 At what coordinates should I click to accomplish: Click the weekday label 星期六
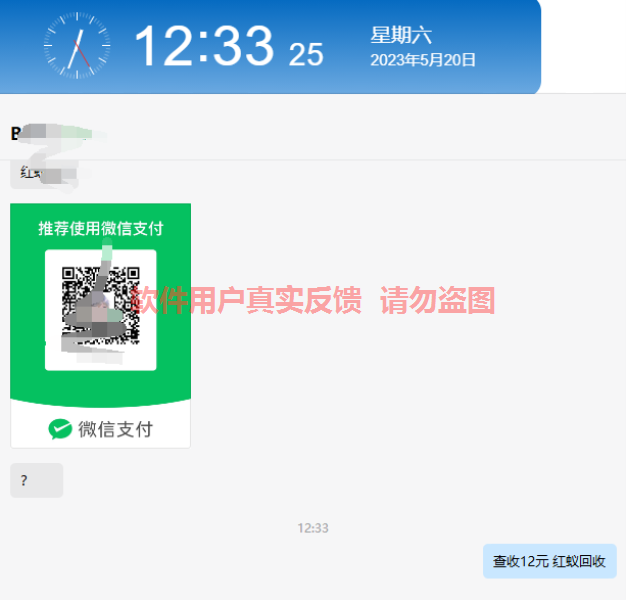coord(401,35)
